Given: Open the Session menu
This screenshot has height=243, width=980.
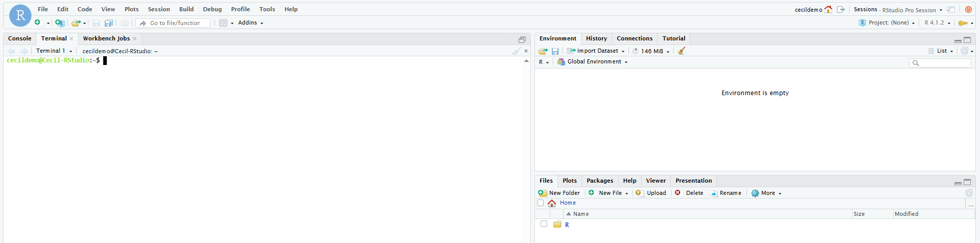Looking at the screenshot, I should pos(158,9).
